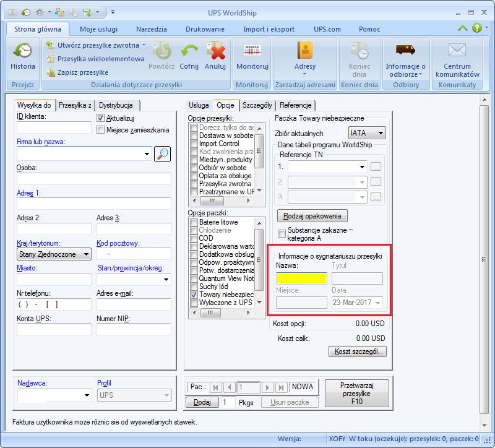
Task: Open the Adresy address book icon
Action: 305,51
